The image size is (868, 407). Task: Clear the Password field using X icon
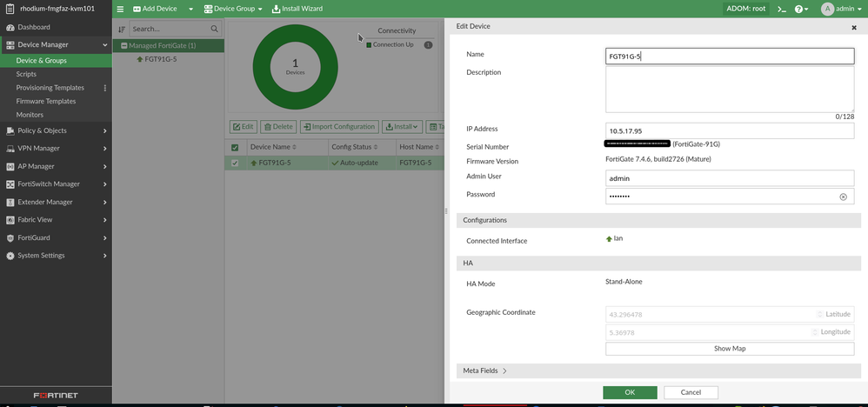[843, 197]
